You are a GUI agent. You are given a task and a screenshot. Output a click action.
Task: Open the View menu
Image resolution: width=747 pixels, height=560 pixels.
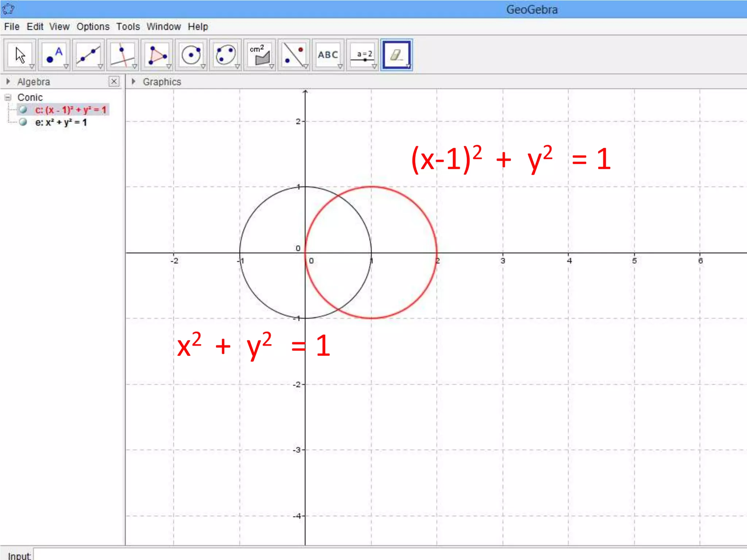point(59,27)
